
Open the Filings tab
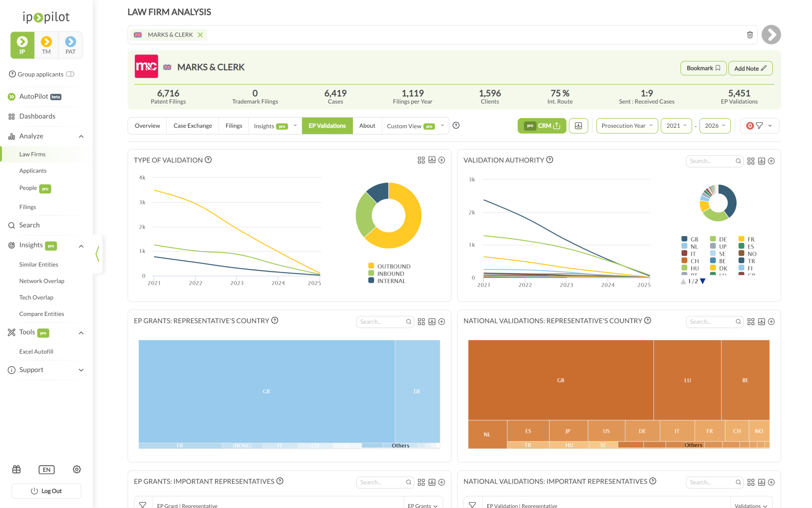coord(233,126)
